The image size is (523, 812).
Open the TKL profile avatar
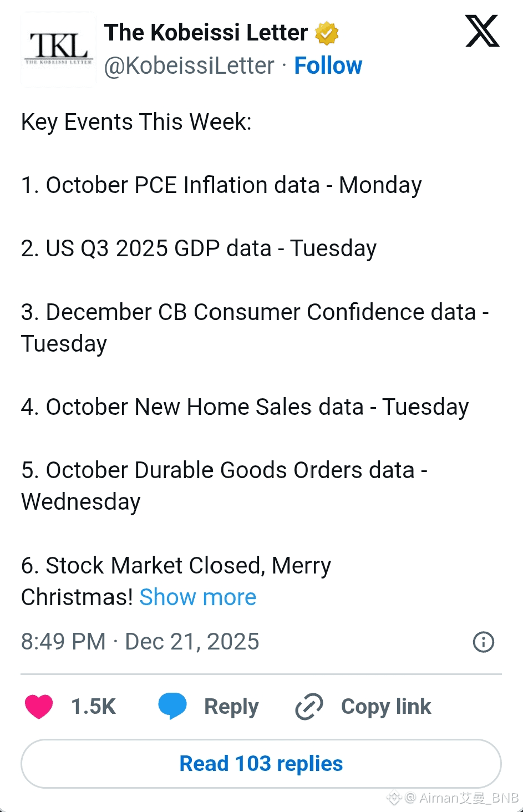click(x=58, y=49)
